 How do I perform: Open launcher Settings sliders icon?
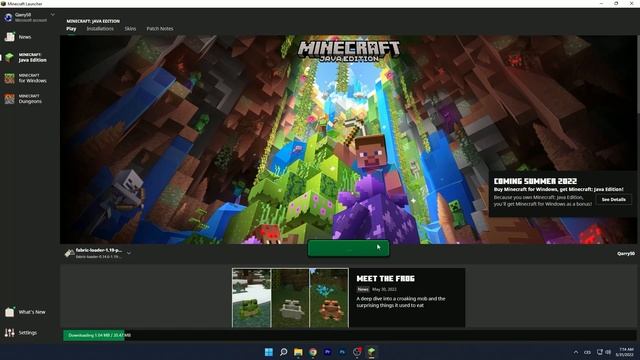[x=9, y=333]
